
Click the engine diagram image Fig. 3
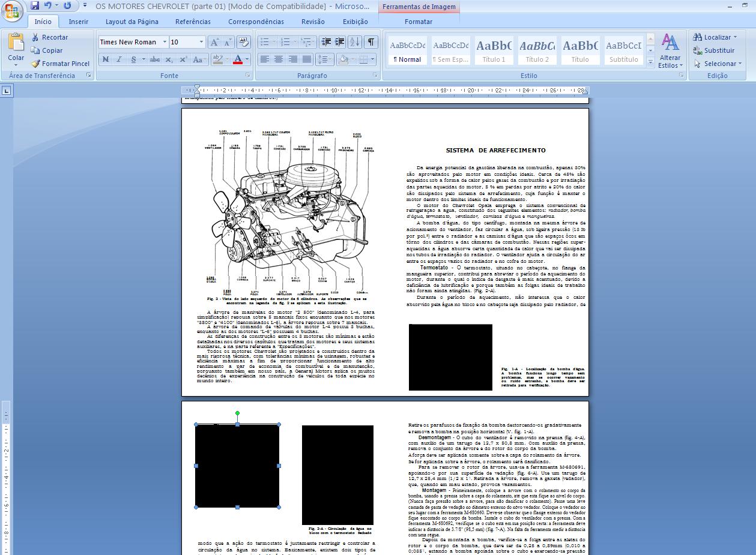291,212
